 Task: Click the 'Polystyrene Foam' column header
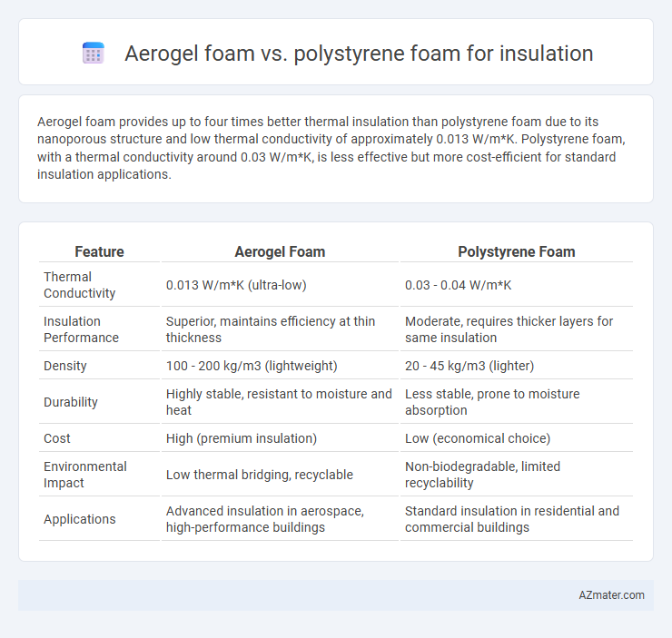click(517, 251)
